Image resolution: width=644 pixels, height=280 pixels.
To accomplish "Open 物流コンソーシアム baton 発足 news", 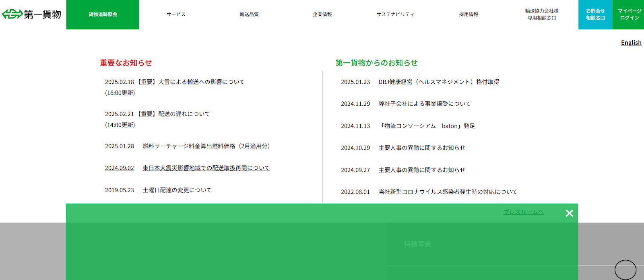I will 408,126.
